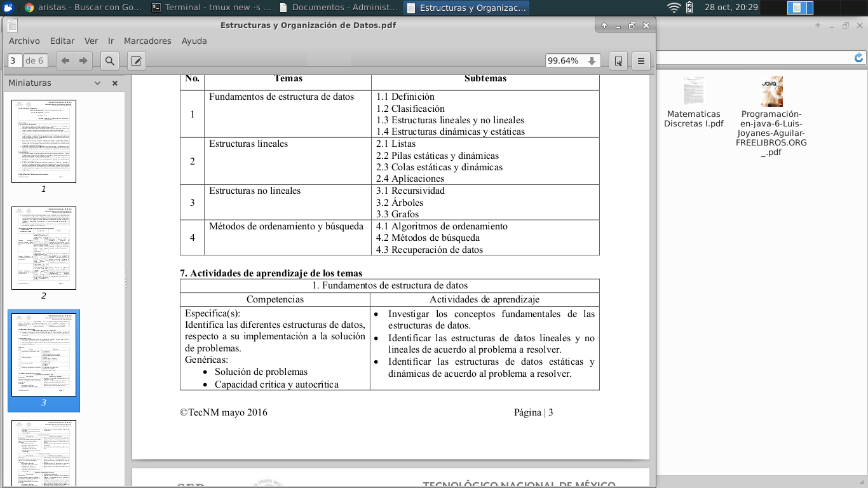Image resolution: width=868 pixels, height=488 pixels.
Task: Open the Ver menu
Action: [x=92, y=41]
